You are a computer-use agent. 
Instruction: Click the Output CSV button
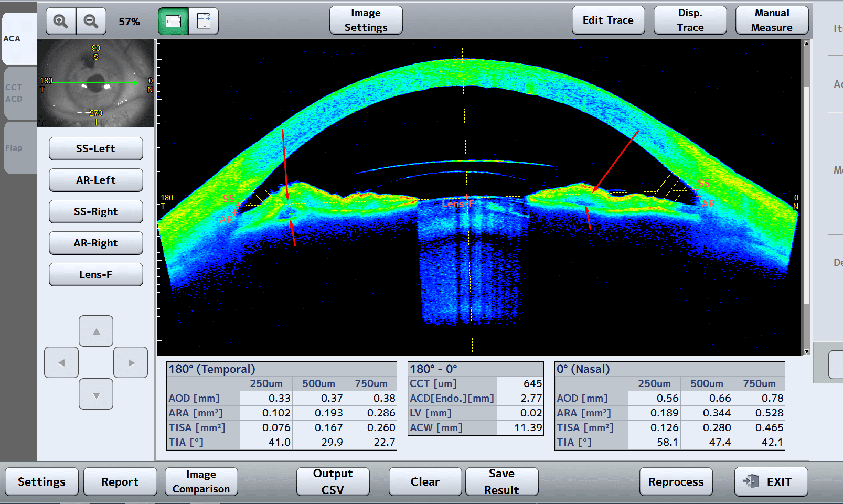click(x=333, y=481)
